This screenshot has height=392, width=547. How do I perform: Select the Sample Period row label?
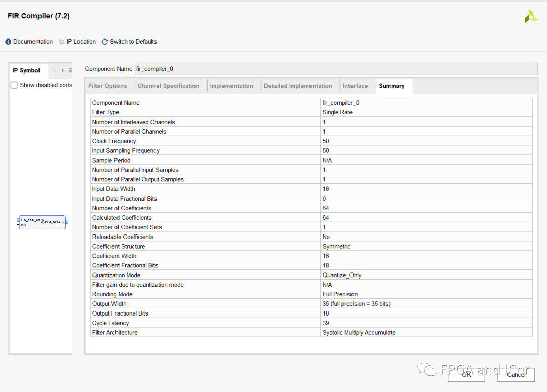111,161
